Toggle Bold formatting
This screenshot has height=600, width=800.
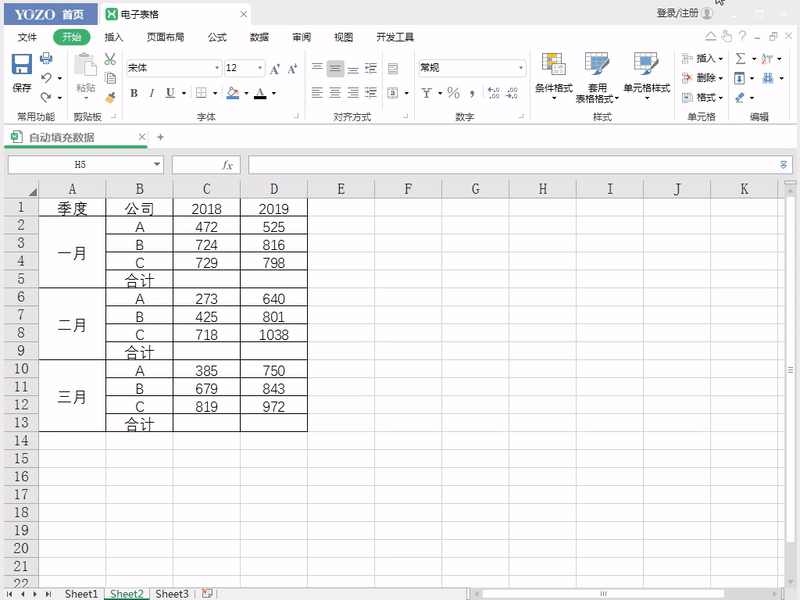134,93
